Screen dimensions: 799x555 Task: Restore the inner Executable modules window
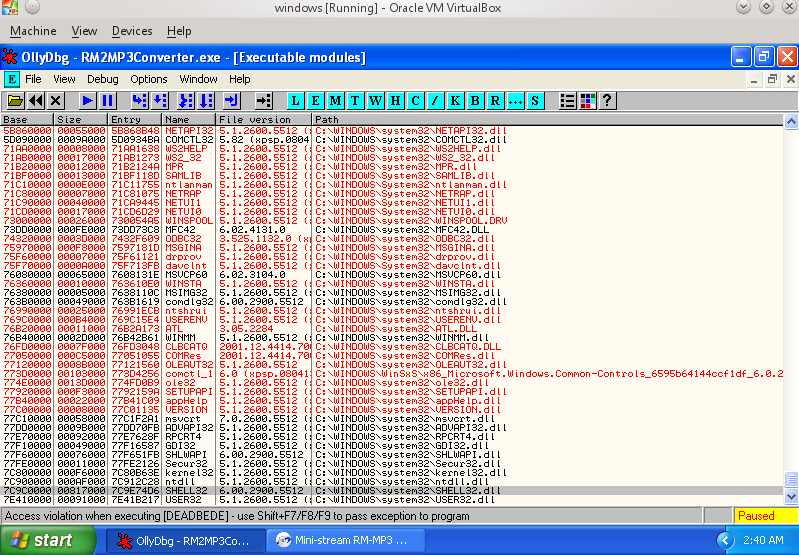pos(773,79)
